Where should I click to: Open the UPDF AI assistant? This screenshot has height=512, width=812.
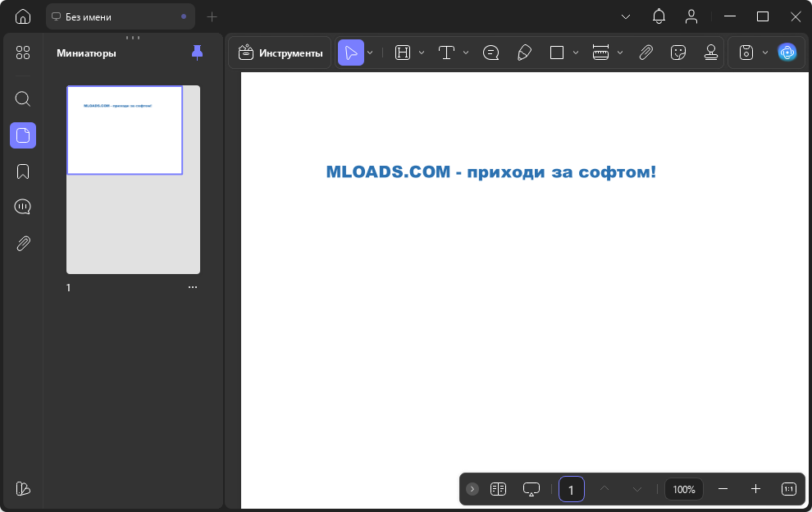pyautogui.click(x=787, y=53)
